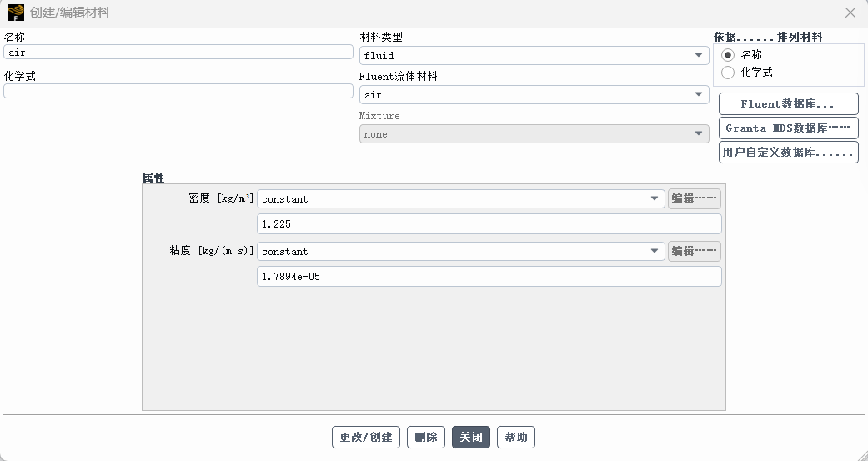
Task: Click the viscosity value field 1.7894e-05
Action: click(x=489, y=277)
